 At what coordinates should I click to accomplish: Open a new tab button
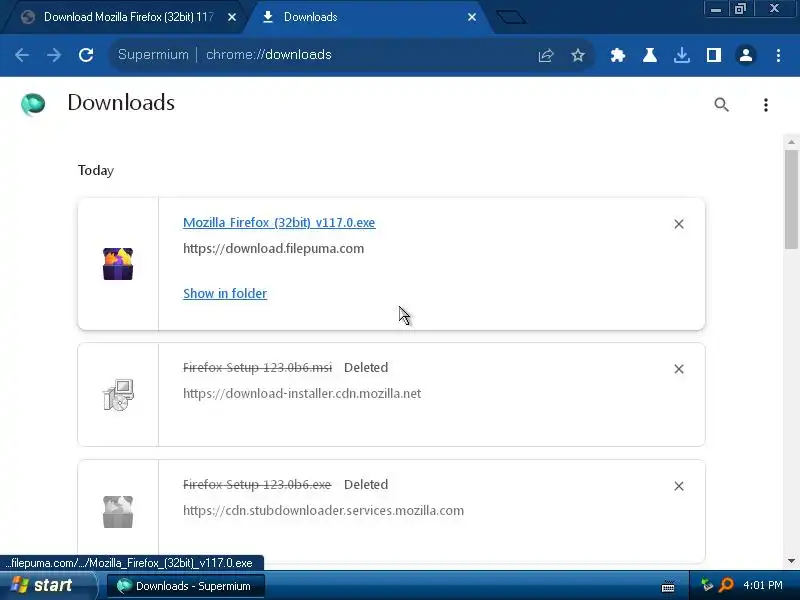pos(511,17)
